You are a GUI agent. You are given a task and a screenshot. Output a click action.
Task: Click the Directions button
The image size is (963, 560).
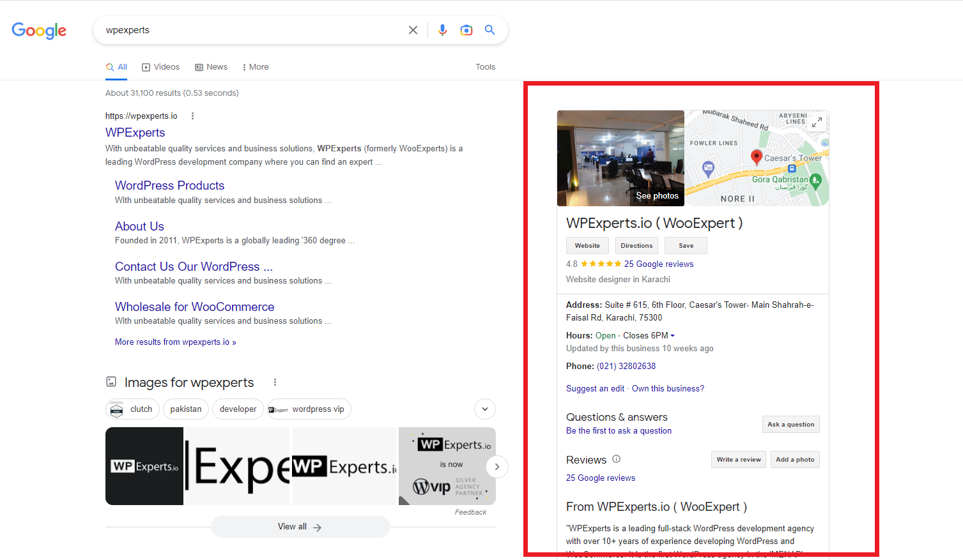(636, 246)
